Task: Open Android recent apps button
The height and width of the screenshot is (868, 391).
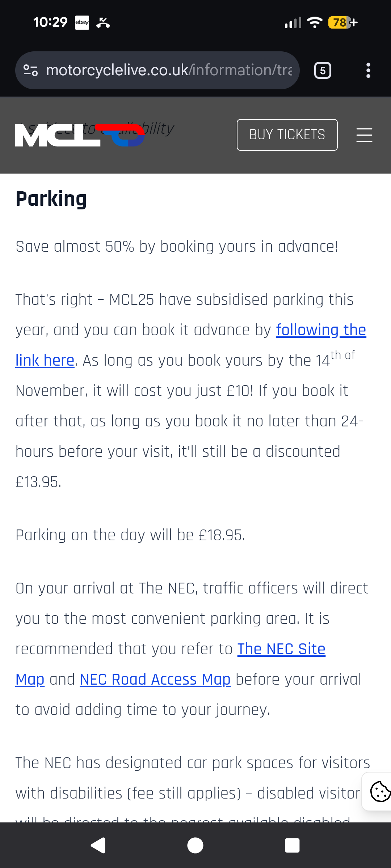Action: tap(292, 846)
